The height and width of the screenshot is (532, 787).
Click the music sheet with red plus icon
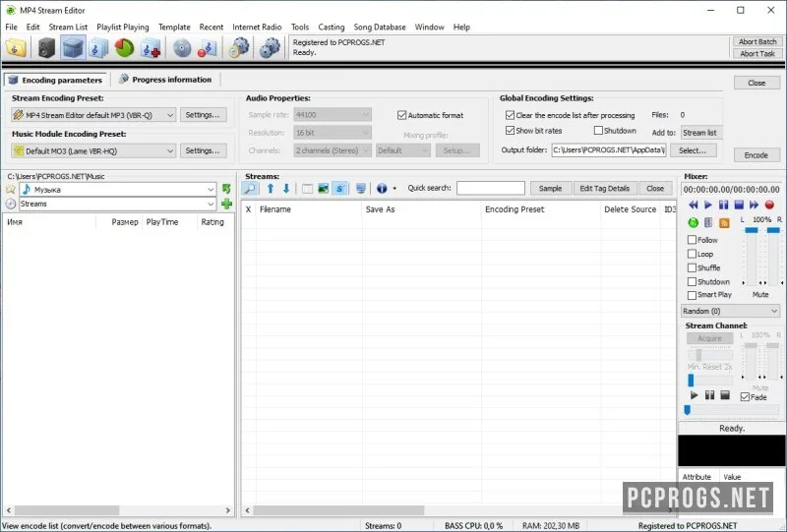pos(151,48)
